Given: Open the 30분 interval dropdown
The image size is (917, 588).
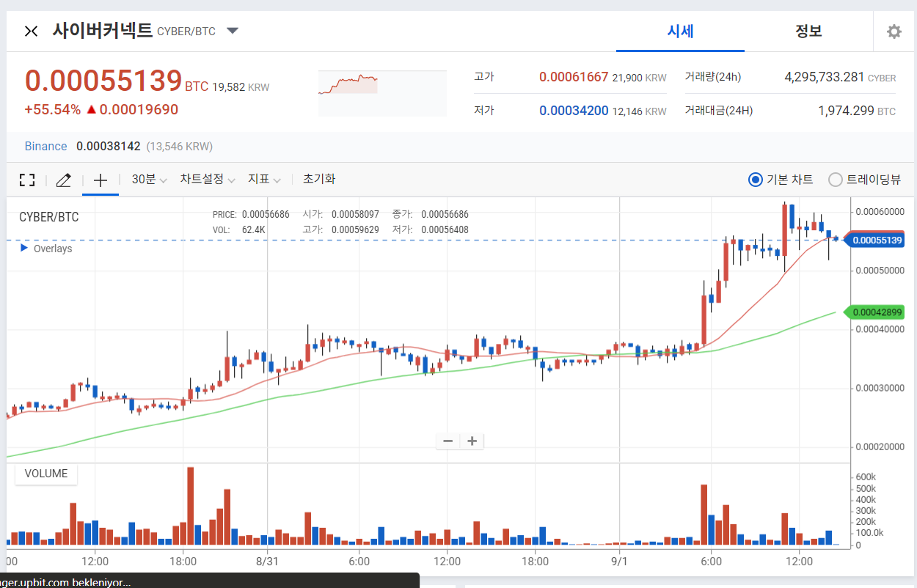Looking at the screenshot, I should tap(149, 180).
